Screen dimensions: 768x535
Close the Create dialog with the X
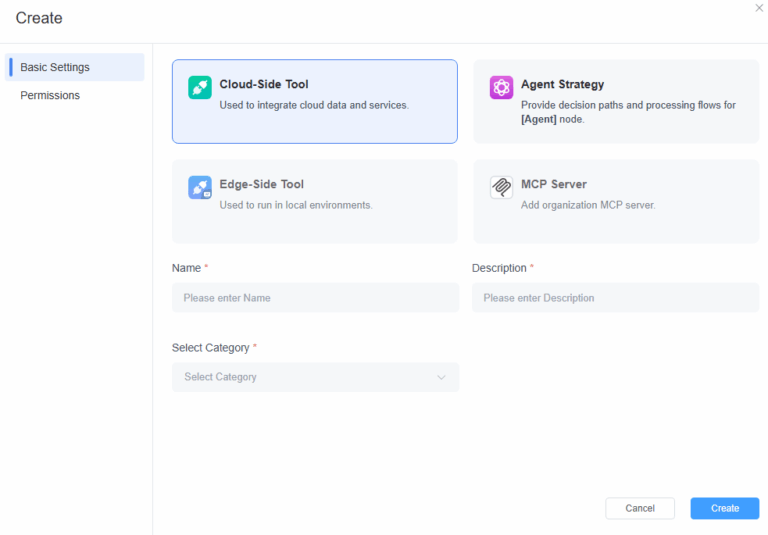759,8
